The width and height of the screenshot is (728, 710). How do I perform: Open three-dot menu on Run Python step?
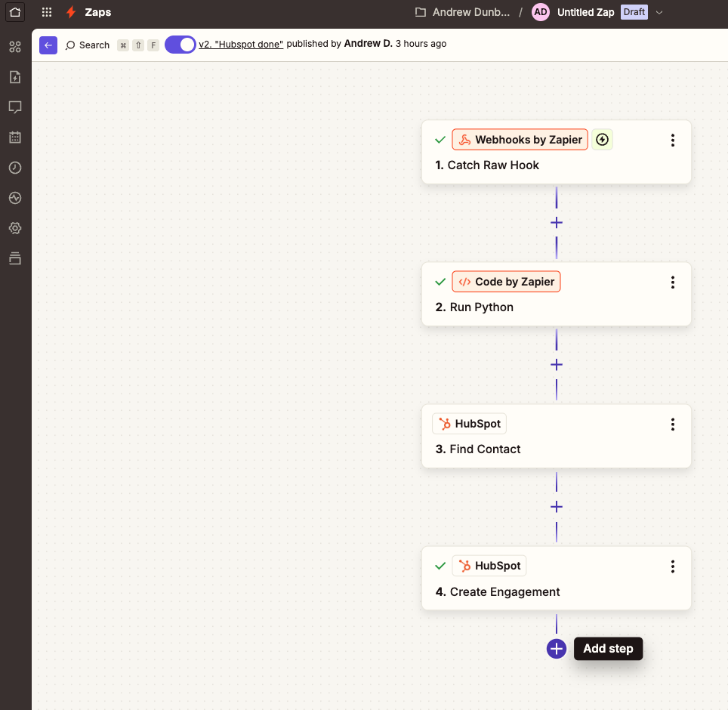pos(672,282)
